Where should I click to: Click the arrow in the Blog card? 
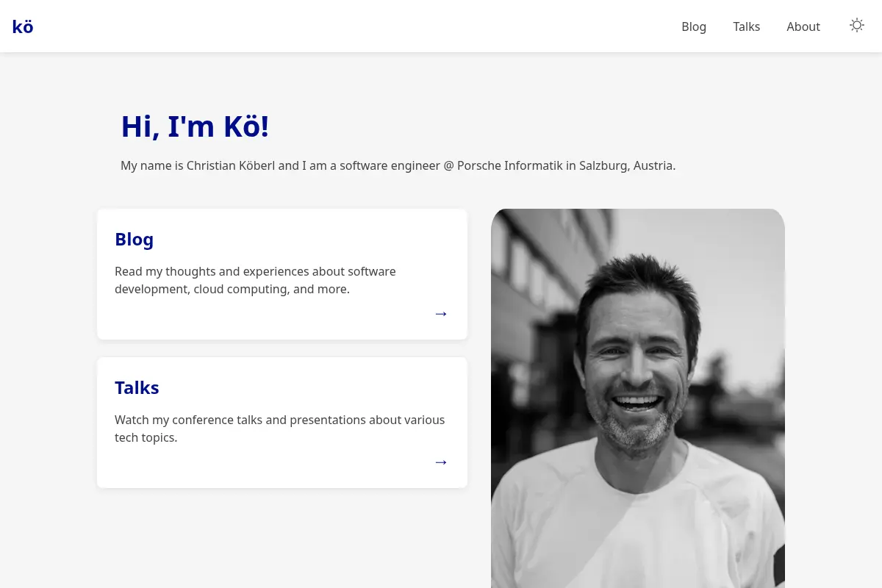pyautogui.click(x=441, y=314)
